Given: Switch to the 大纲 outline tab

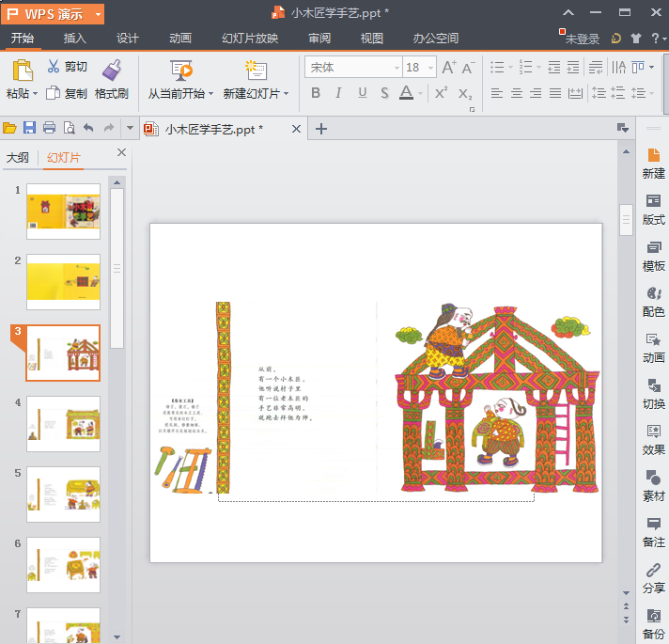Looking at the screenshot, I should point(18,158).
